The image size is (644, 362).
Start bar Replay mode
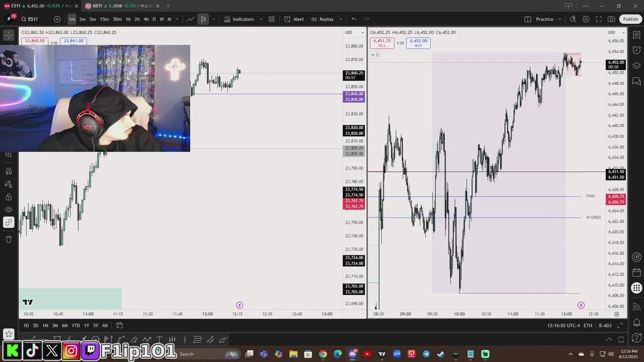[x=323, y=19]
